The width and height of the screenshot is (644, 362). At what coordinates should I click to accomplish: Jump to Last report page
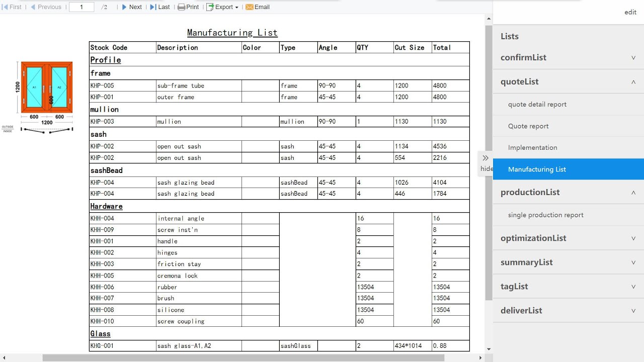coord(160,7)
